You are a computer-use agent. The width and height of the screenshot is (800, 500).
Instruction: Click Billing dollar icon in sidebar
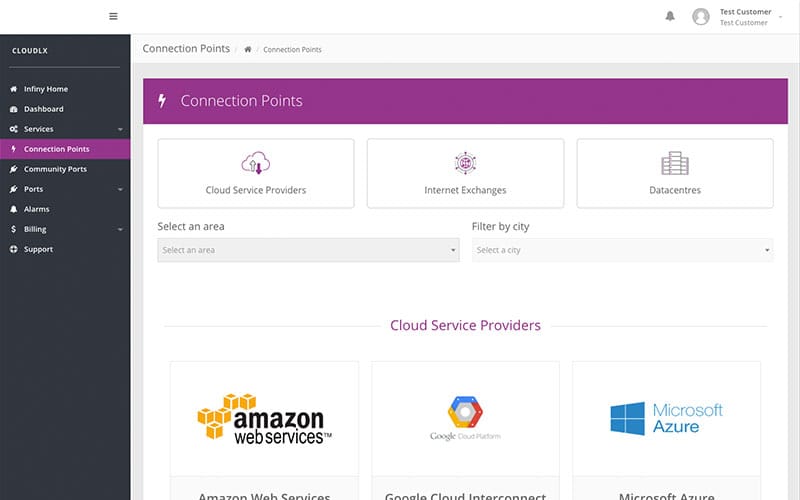coord(14,229)
